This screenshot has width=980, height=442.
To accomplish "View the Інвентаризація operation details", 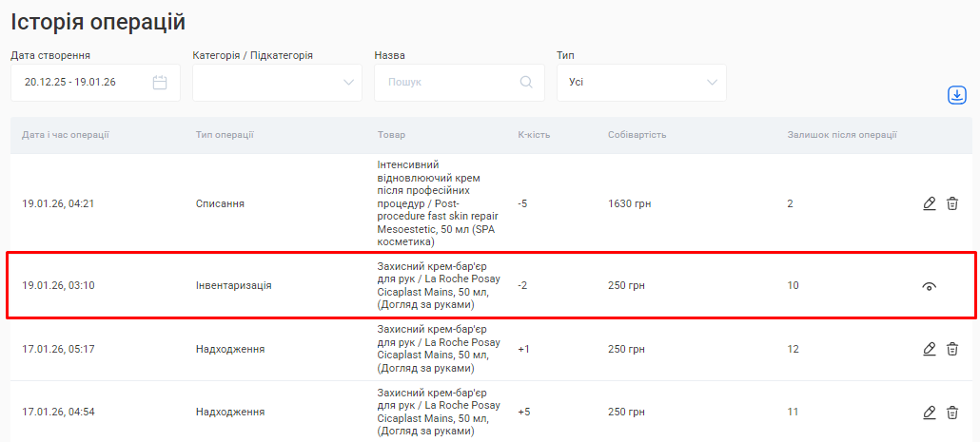I will pos(930,286).
